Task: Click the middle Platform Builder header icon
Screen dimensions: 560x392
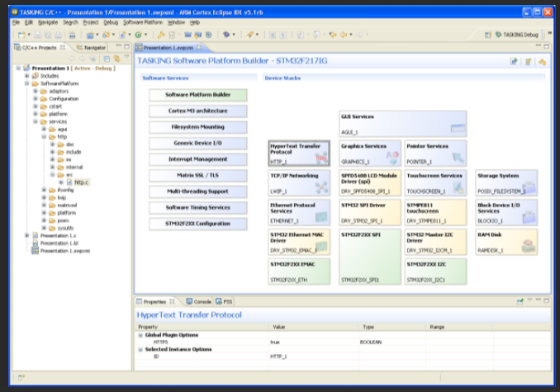Action: pyautogui.click(x=529, y=62)
